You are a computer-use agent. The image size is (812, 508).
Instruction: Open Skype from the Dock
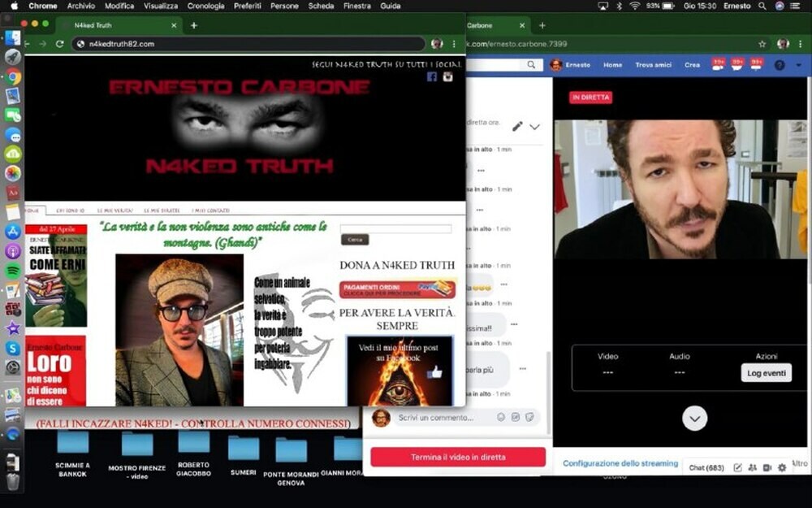13,349
